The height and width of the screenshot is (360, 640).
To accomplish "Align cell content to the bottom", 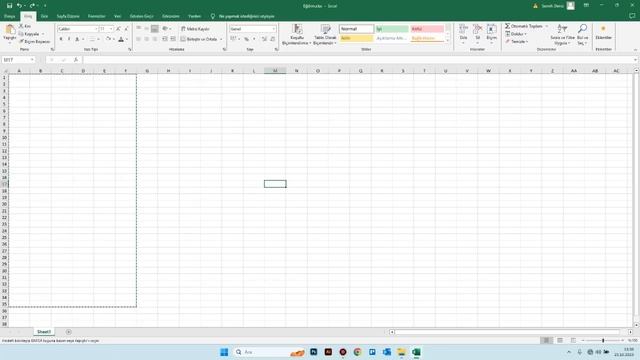I will (x=154, y=29).
